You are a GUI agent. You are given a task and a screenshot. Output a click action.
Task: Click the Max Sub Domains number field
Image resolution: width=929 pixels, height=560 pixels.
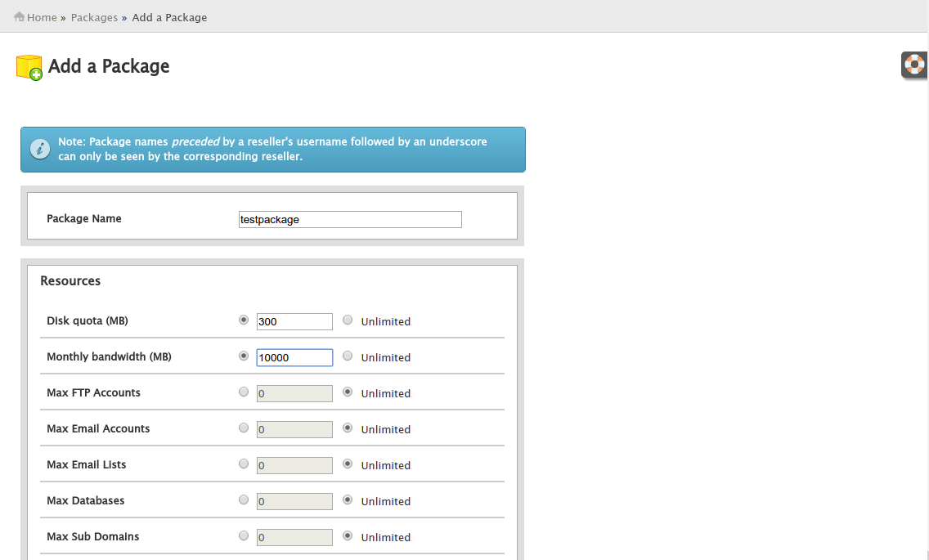[x=294, y=537]
